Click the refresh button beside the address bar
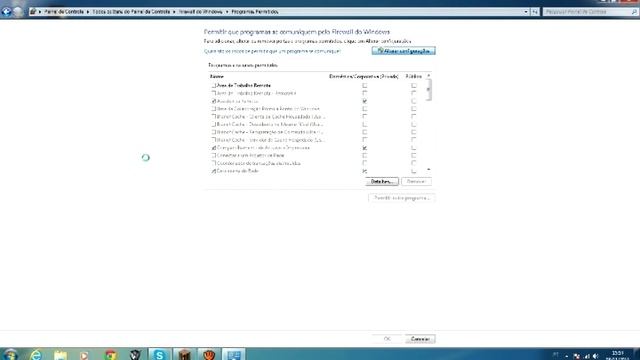 pos(535,12)
